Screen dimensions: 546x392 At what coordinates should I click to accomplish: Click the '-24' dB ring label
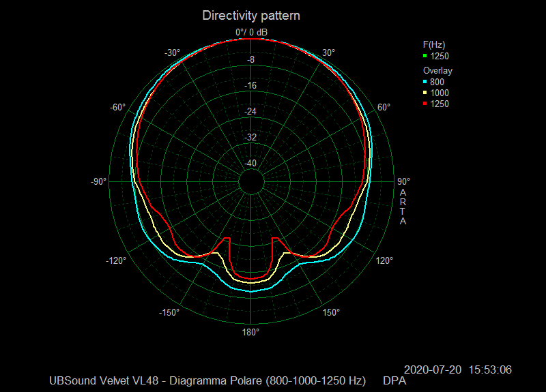click(250, 112)
